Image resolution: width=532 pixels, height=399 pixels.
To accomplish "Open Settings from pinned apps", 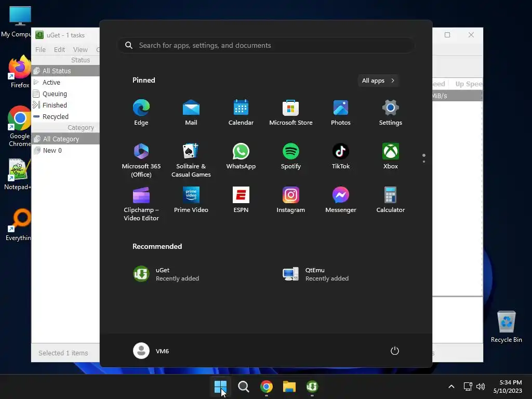I will [391, 112].
